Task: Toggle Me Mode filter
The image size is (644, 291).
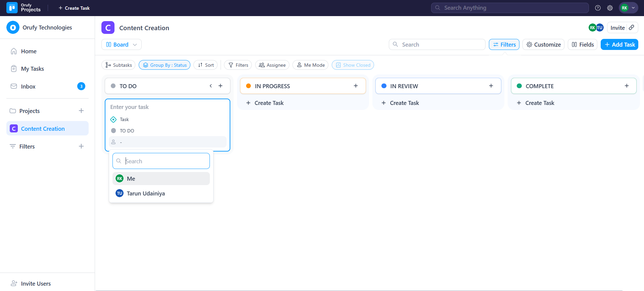Action: (x=310, y=65)
